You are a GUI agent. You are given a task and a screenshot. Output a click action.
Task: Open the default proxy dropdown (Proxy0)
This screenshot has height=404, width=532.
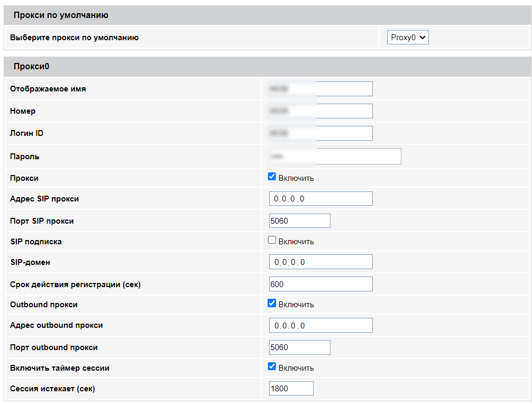(407, 38)
